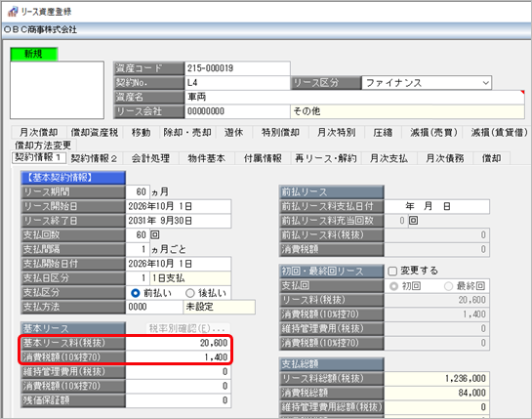
Task: Switch to the 契約情報2 tab
Action: point(95,158)
